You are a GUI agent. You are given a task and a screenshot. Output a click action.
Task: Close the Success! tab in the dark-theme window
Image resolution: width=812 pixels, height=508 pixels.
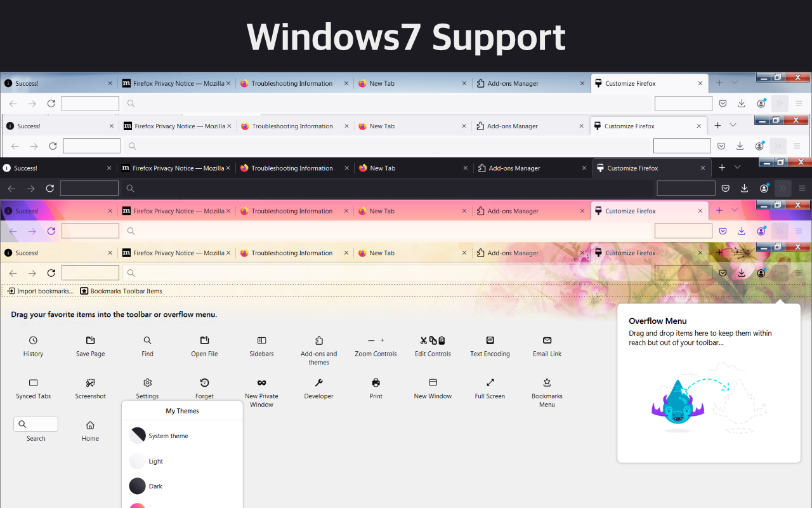click(110, 168)
